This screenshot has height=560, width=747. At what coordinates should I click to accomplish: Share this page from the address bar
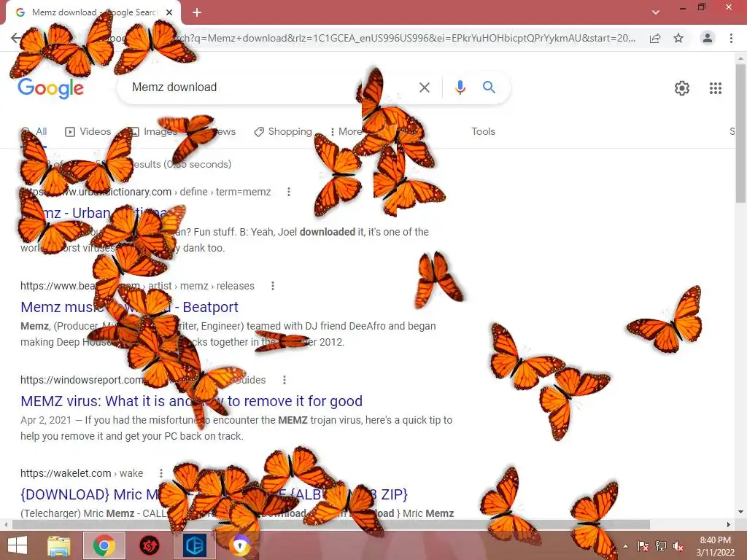[655, 38]
